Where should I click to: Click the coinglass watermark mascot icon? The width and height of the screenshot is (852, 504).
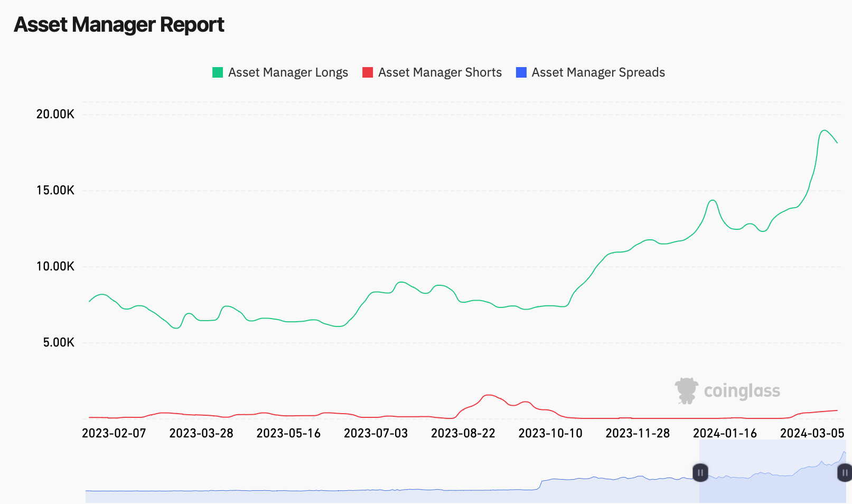pos(686,391)
